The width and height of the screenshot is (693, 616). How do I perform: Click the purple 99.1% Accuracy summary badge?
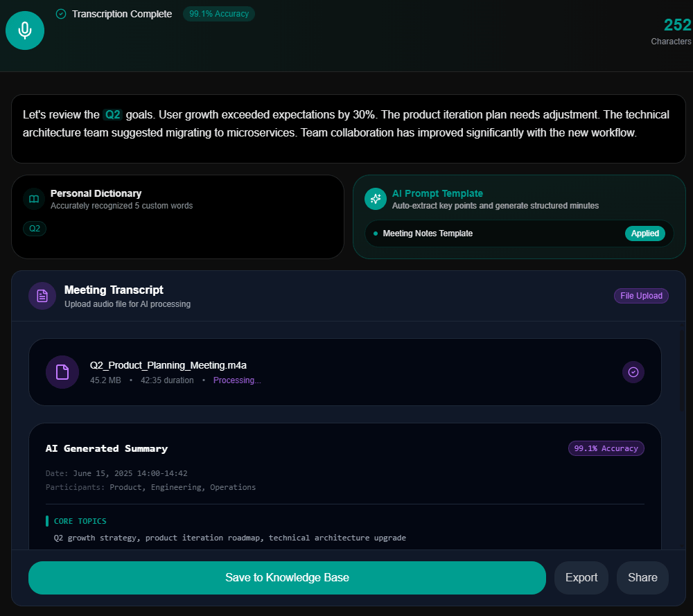(x=606, y=448)
